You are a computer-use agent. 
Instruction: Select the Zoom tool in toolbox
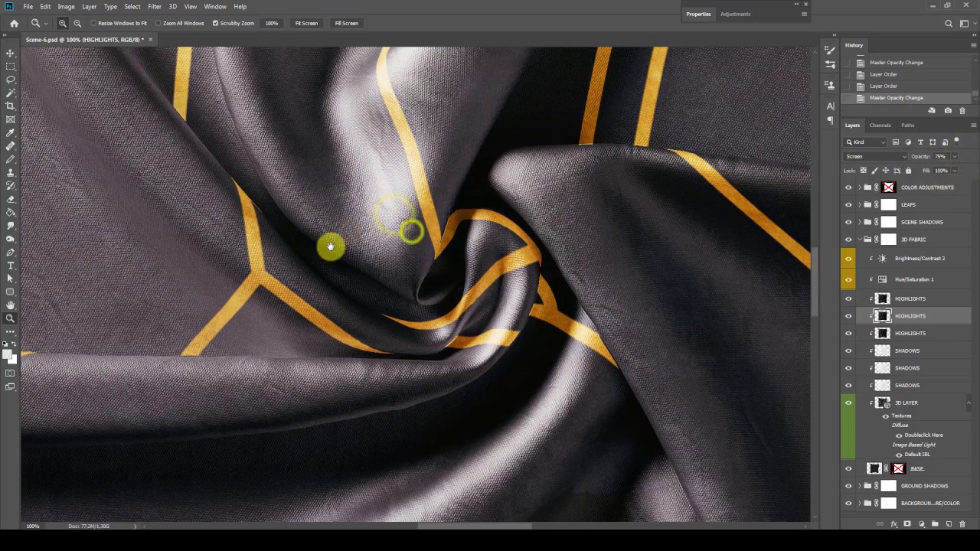click(10, 318)
